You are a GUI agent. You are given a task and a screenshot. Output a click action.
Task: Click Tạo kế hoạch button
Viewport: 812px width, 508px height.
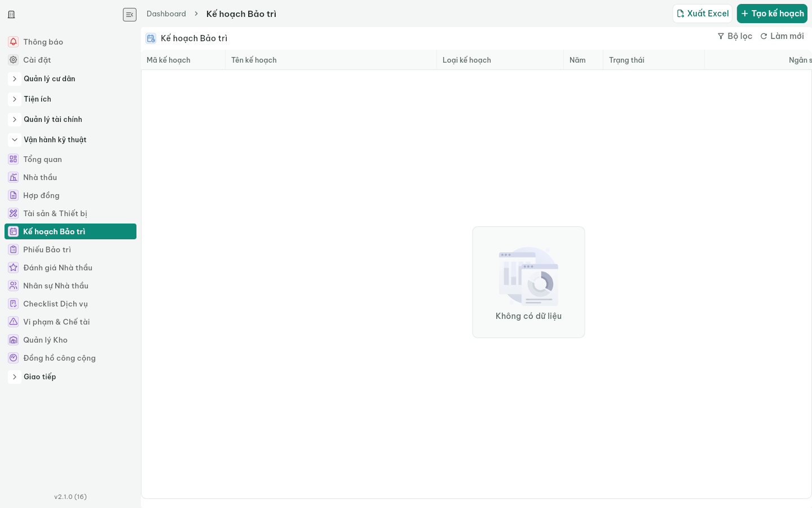[x=772, y=14]
